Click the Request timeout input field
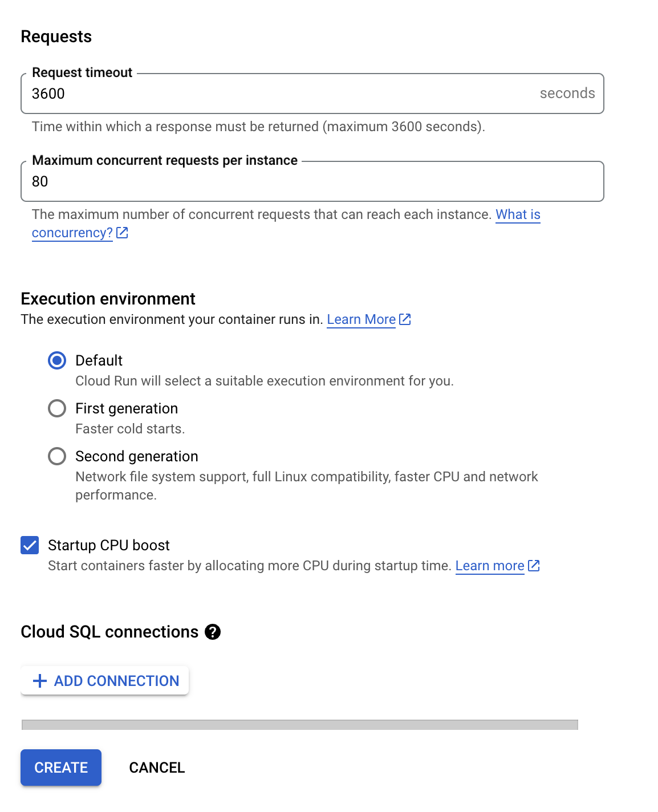658x812 pixels. tap(228, 94)
